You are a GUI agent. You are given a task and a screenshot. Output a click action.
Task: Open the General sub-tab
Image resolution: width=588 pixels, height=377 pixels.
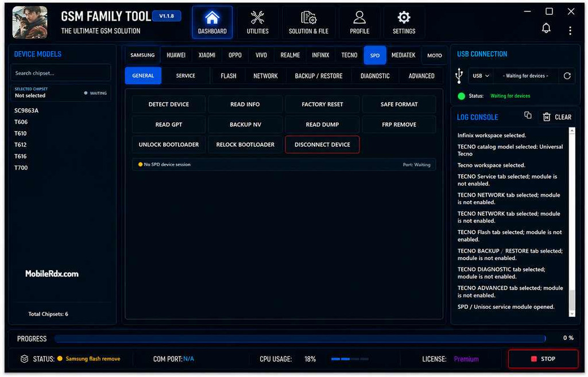click(x=143, y=76)
